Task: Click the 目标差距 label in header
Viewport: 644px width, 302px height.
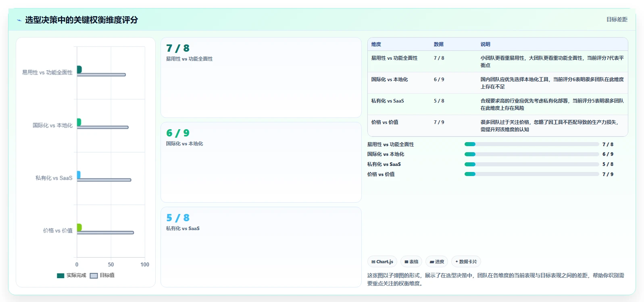Action: [617, 19]
